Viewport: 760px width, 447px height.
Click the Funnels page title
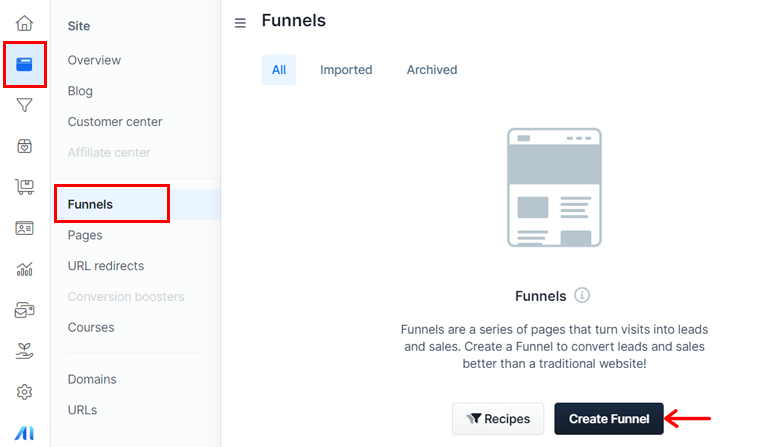294,20
